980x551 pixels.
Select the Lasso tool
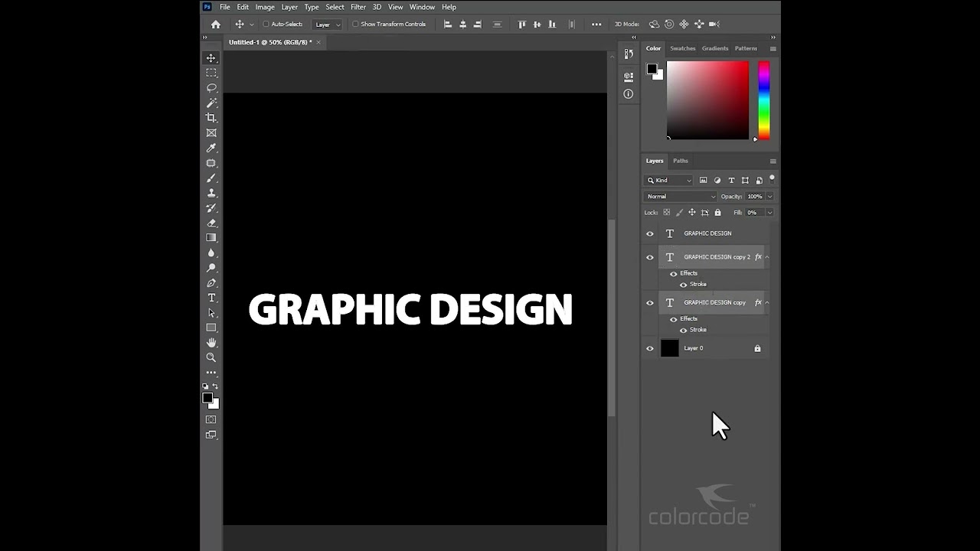[x=211, y=88]
